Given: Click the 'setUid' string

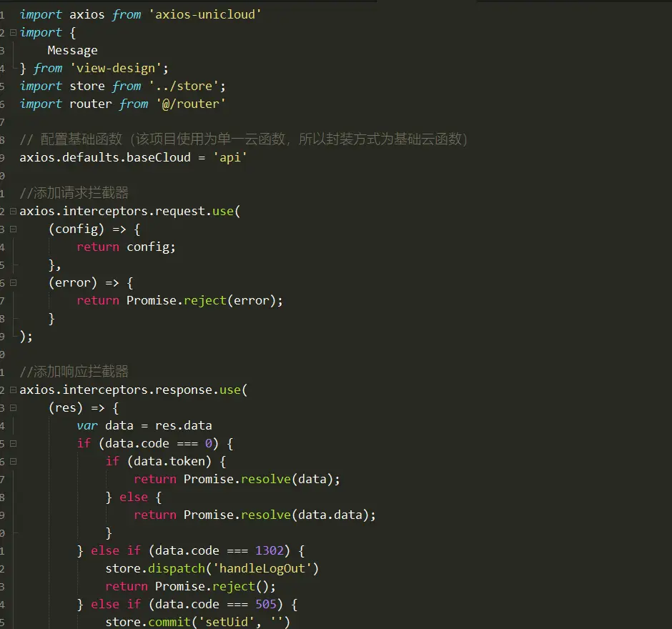Looking at the screenshot, I should [x=227, y=622].
